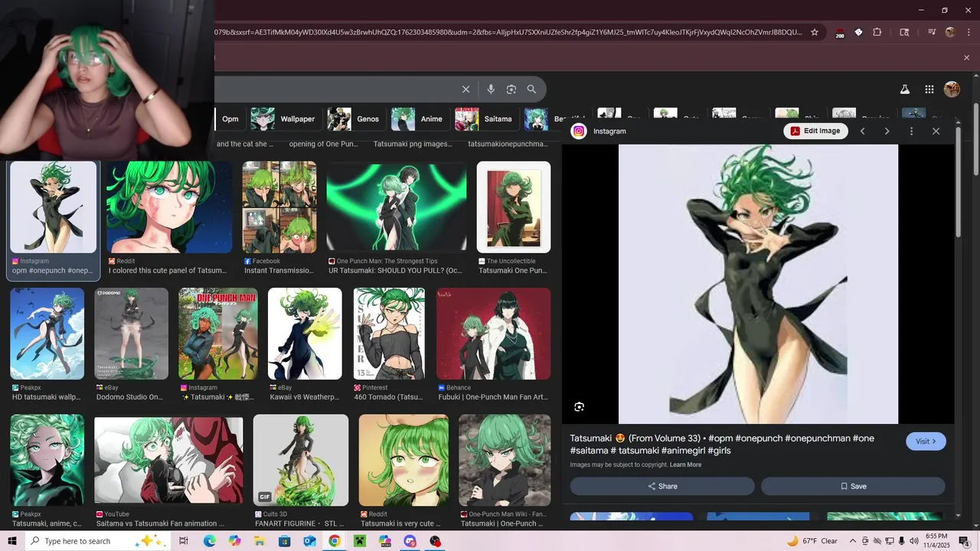Open the Behance Fubuki fan art thumbnail
Image resolution: width=980 pixels, height=551 pixels.
(493, 334)
